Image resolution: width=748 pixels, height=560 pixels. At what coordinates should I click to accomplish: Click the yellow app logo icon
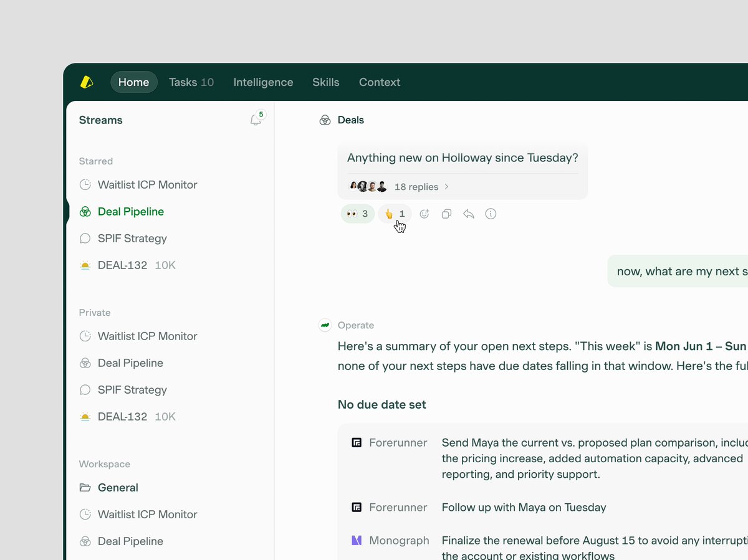87,82
